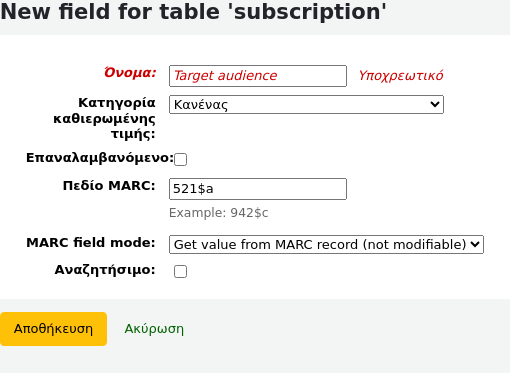Viewport: 510px width, 373px height.
Task: Click the yellow Αποθήκευση button
Action: (53, 329)
